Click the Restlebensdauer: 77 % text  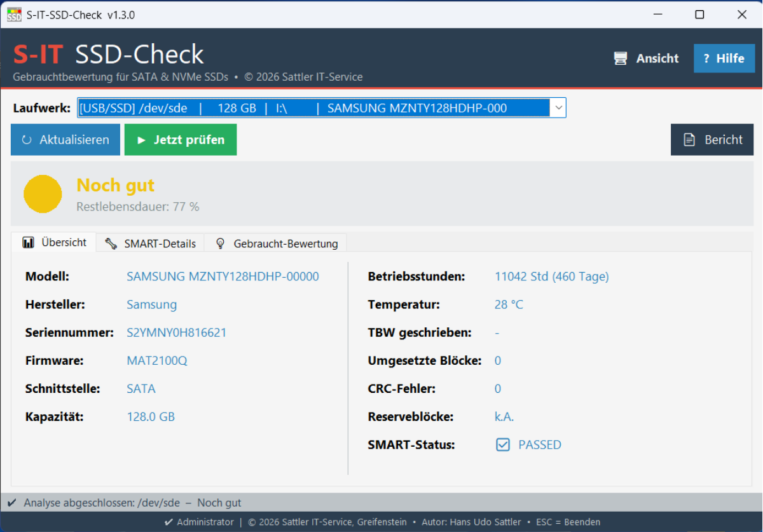coord(138,207)
